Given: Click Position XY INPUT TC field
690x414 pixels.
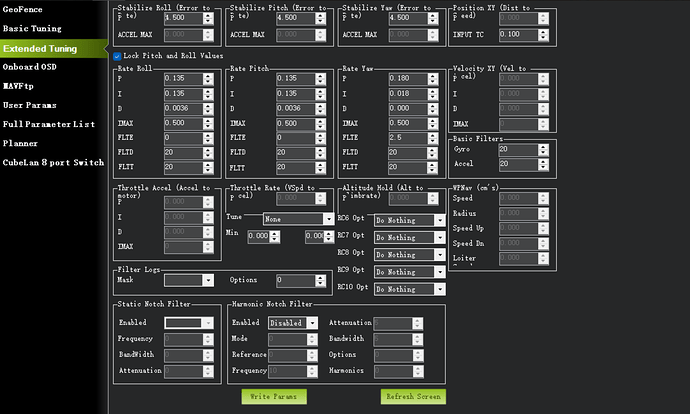Looking at the screenshot, I should 519,35.
